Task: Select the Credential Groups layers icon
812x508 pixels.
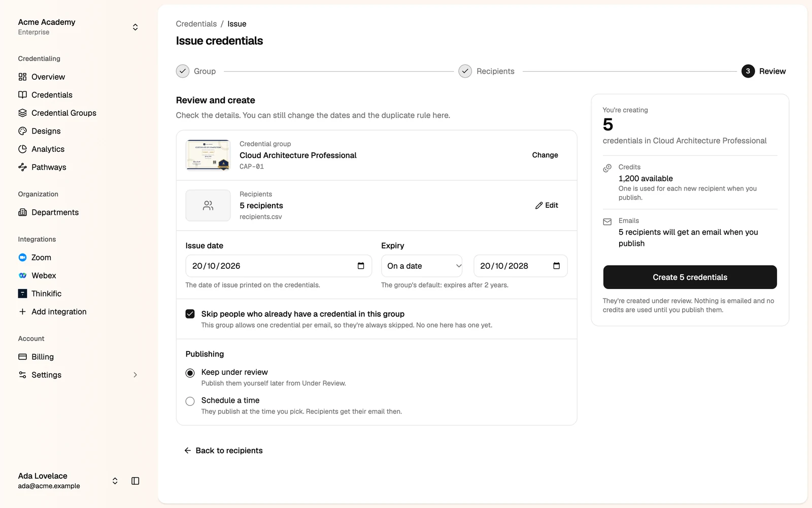Action: (22, 113)
